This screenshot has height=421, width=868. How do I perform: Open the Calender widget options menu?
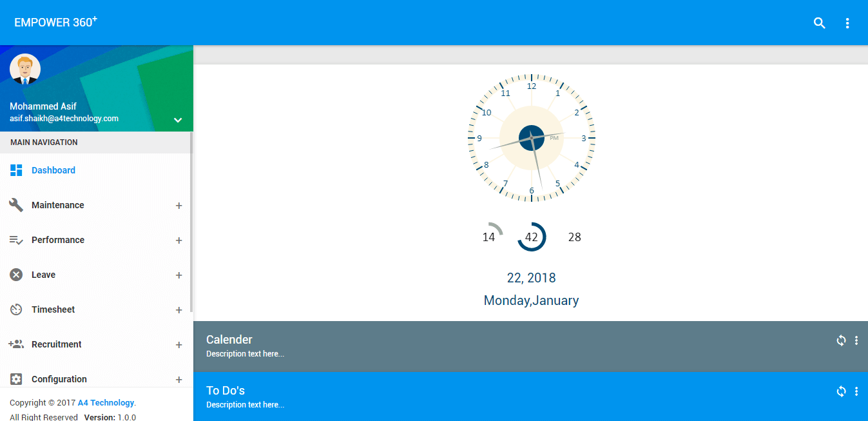tap(856, 340)
